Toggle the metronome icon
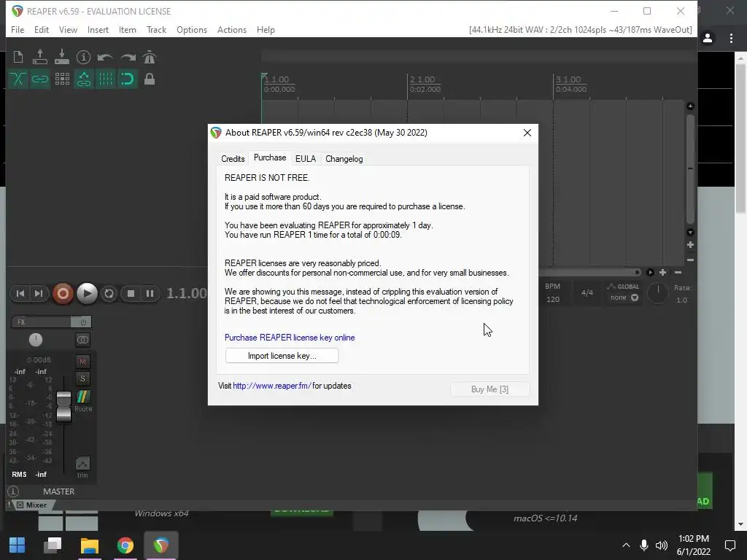This screenshot has width=747, height=560. [150, 57]
